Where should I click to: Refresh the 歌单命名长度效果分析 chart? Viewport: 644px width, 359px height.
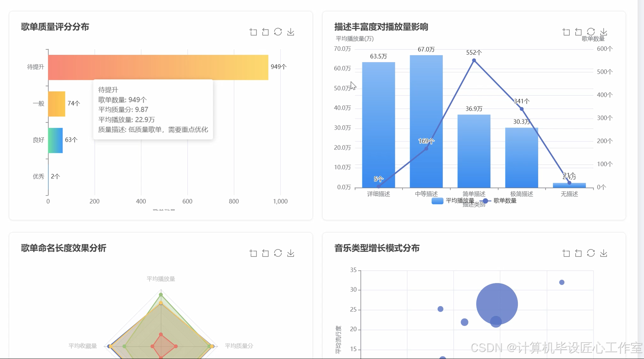278,253
